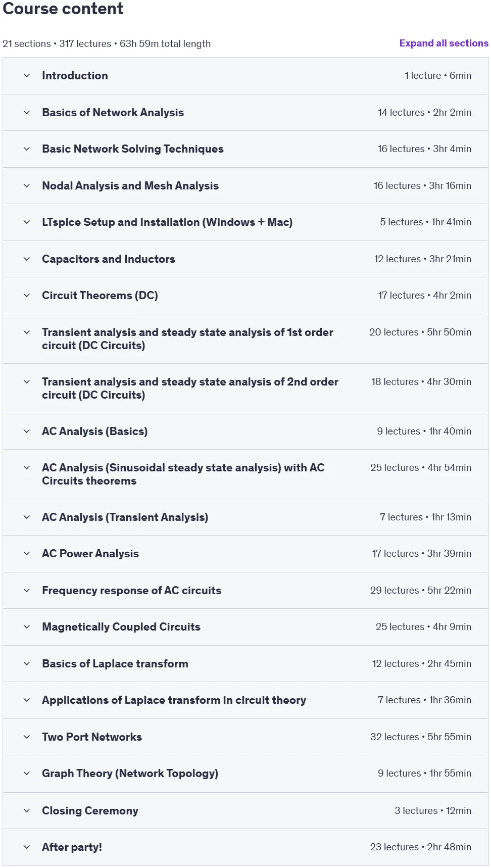Open Circuit Theorems (DC) chevron
Image resolution: width=491 pixels, height=868 pixels.
27,296
